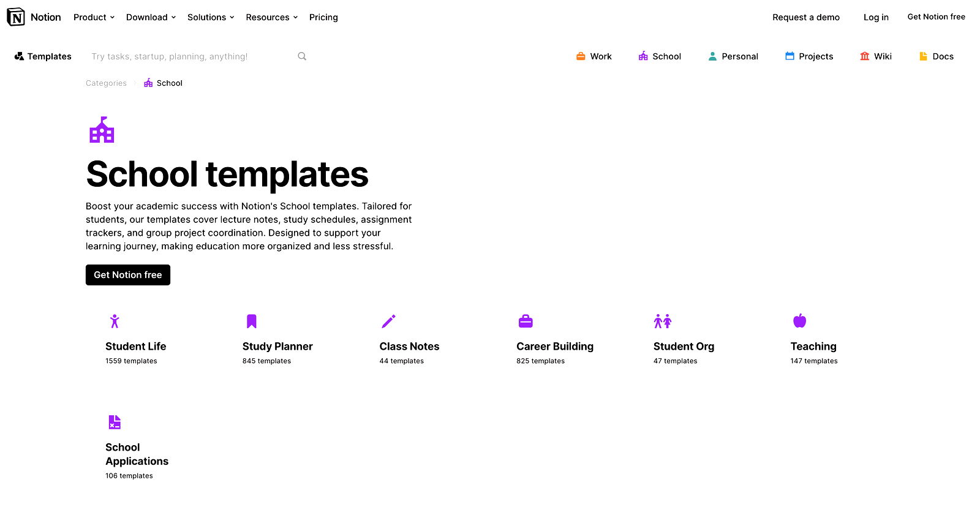Click the orange Work briefcase icon
The height and width of the screenshot is (526, 980).
pyautogui.click(x=581, y=56)
